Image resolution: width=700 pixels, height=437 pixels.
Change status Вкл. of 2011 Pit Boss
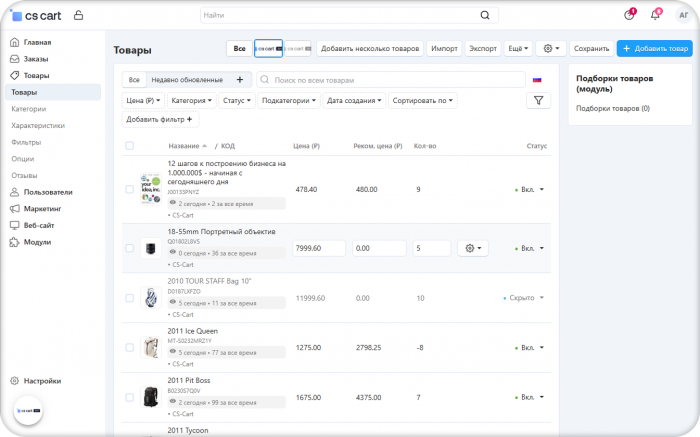pos(529,397)
